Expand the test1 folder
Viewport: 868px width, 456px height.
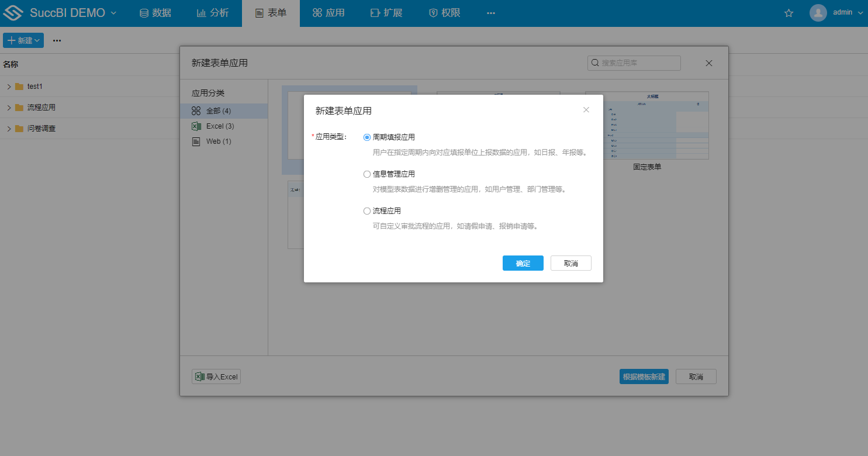click(x=9, y=87)
